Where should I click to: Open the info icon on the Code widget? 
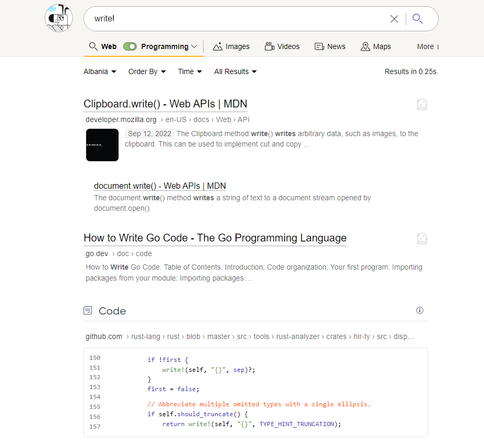(x=419, y=310)
